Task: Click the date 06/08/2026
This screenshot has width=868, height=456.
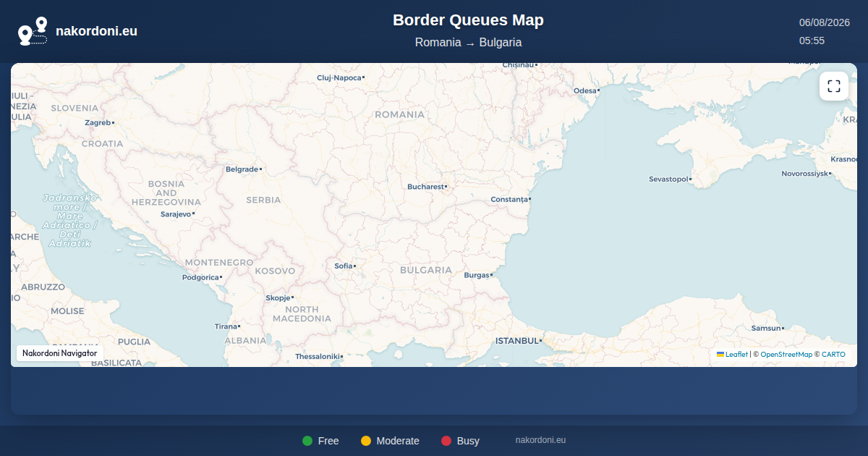Action: (824, 22)
